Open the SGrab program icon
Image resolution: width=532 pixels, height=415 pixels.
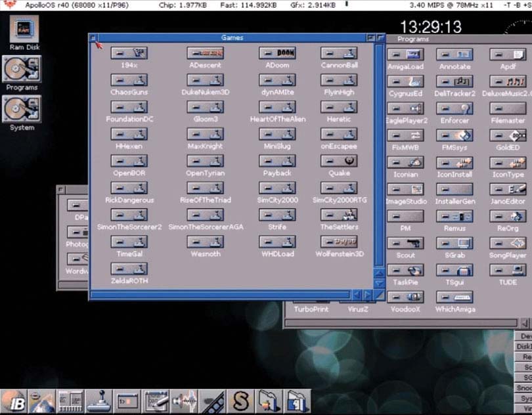click(x=454, y=244)
